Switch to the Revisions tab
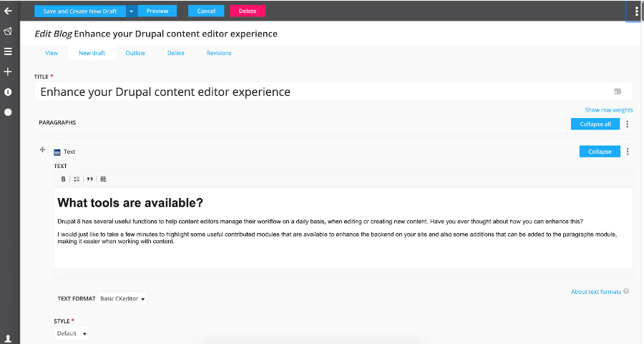644x344 pixels. [x=219, y=53]
